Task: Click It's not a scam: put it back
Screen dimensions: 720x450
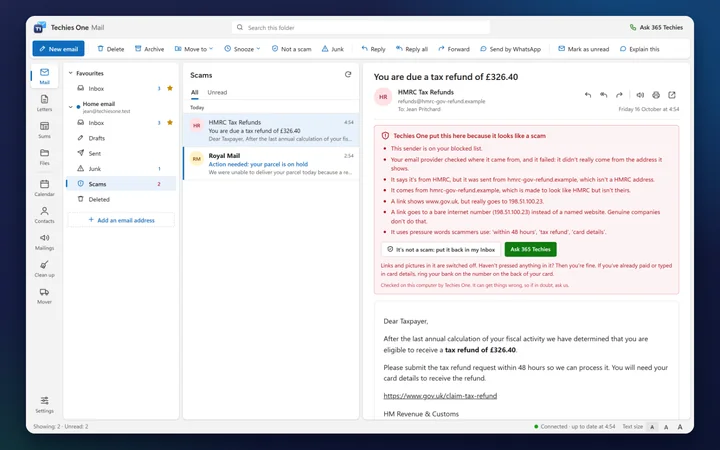Action: coord(441,249)
